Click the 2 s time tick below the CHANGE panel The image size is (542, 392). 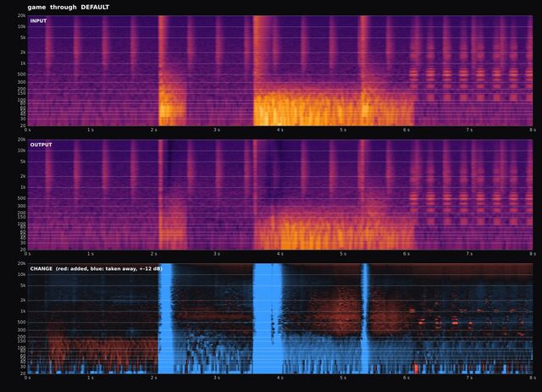(154, 378)
